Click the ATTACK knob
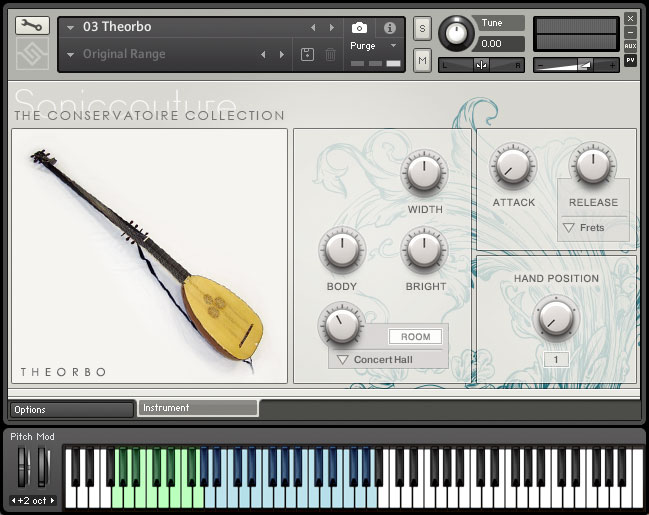Viewport: 649px width, 515px height. (513, 166)
